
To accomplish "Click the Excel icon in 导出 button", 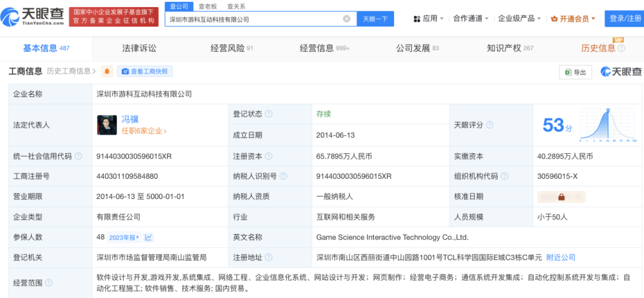I will point(568,72).
